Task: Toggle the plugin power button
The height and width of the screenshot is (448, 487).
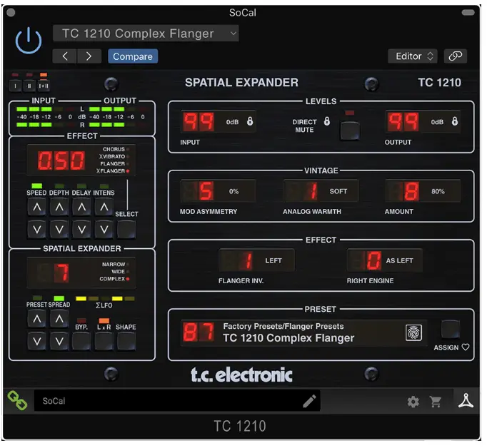Action: coord(29,41)
